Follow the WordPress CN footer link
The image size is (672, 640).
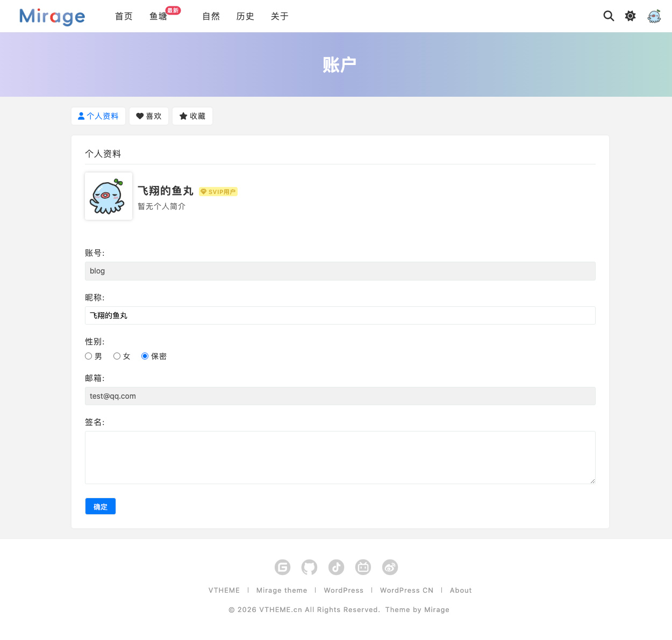[406, 590]
